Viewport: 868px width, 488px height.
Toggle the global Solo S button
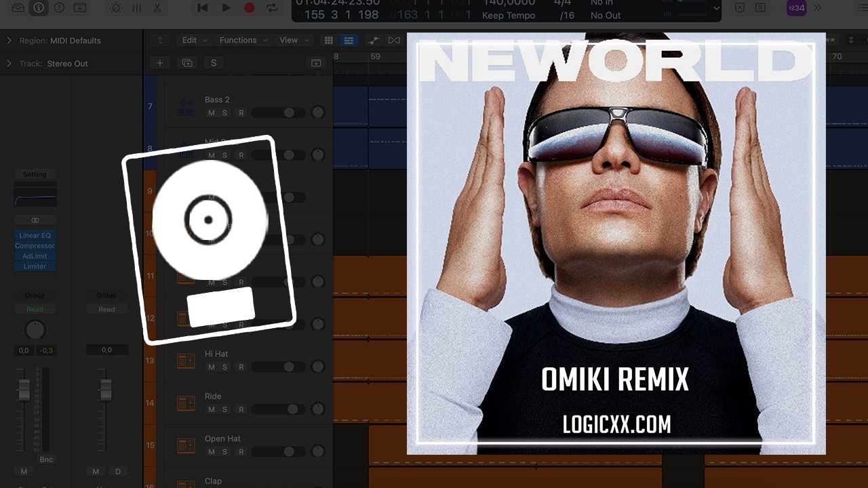(214, 63)
